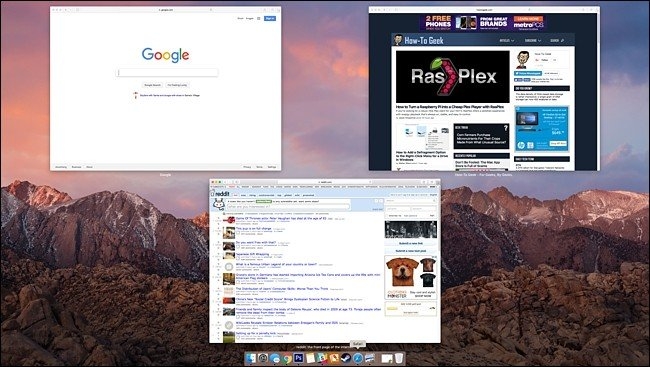Viewport: 650px width, 367px height.
Task: Open the Trash in the dock
Action: (x=399, y=359)
